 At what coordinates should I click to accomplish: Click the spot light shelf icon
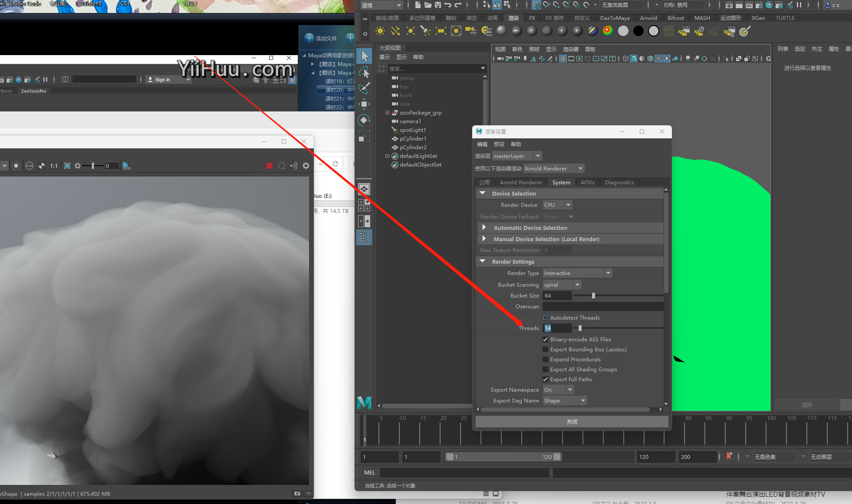coord(425,31)
